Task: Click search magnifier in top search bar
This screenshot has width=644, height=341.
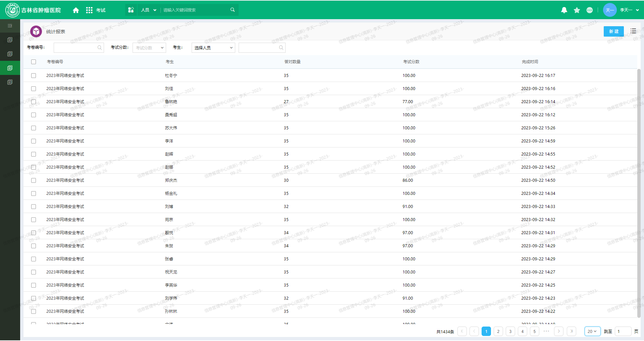Action: 233,10
